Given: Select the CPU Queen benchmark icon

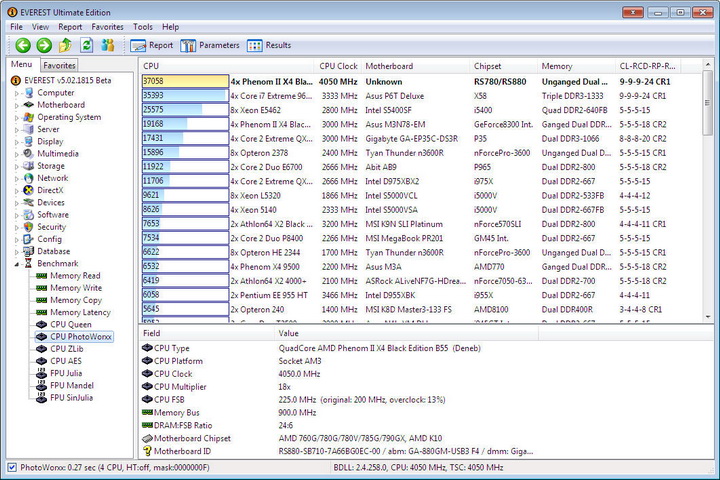Looking at the screenshot, I should tap(42, 324).
